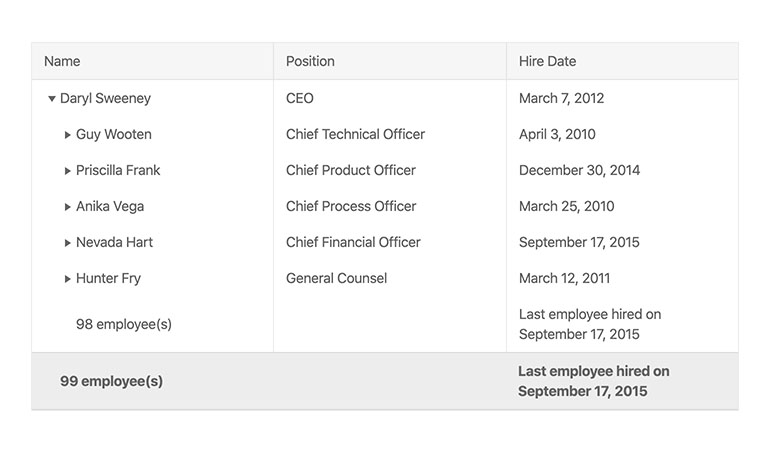770x452 pixels.
Task: Expand Priscilla Frank's subordinates
Action: pos(68,170)
